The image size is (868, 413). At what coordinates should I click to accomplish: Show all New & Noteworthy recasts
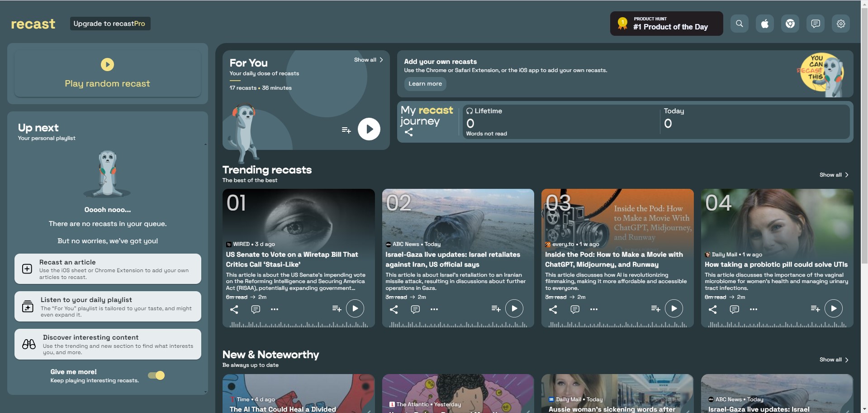834,360
